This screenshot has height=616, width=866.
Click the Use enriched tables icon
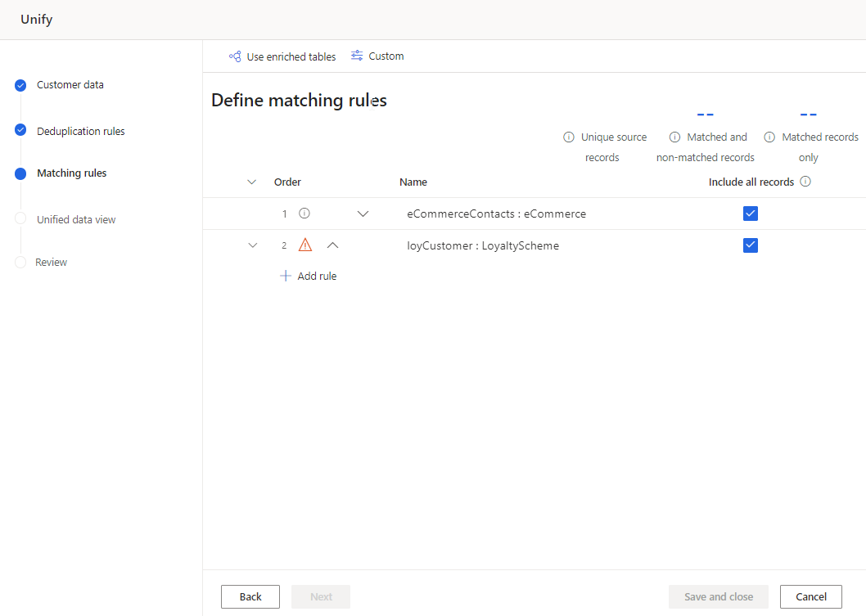point(235,56)
